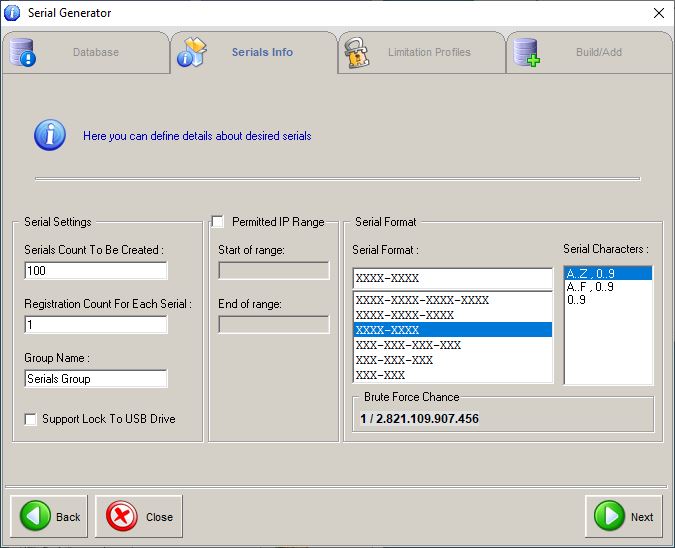Screen dimensions: 675x548
Task: Click Registration Count For Each Serial field
Action: (96, 325)
